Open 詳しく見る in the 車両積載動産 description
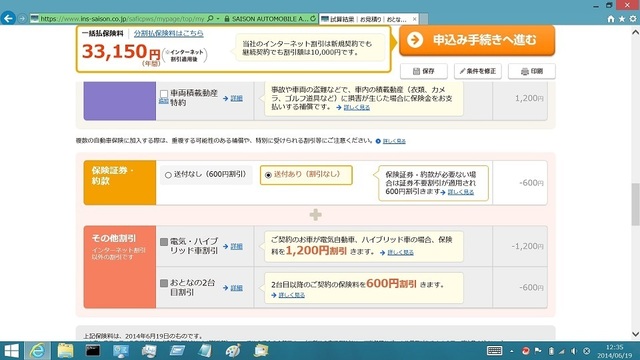Viewport: 640px width, 360px height. pyautogui.click(x=357, y=107)
